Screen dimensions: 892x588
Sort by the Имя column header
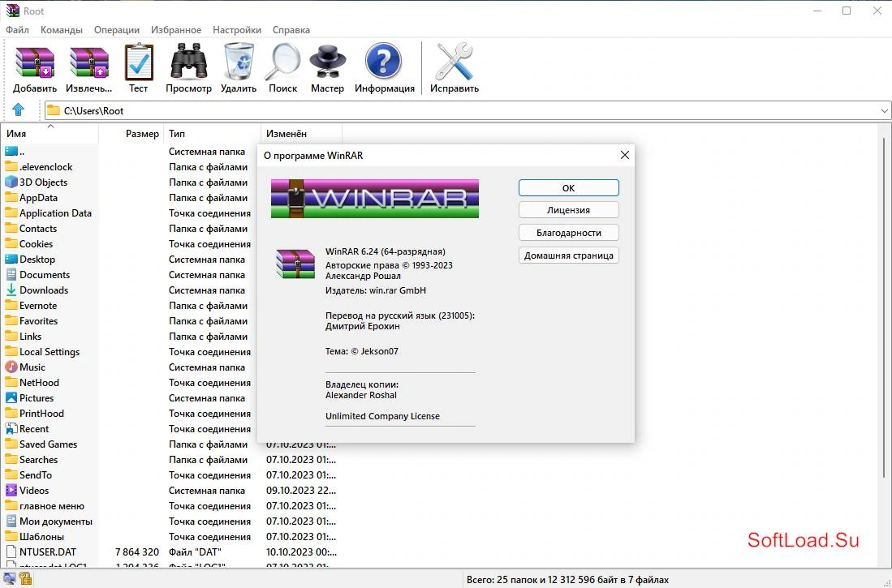(x=50, y=134)
